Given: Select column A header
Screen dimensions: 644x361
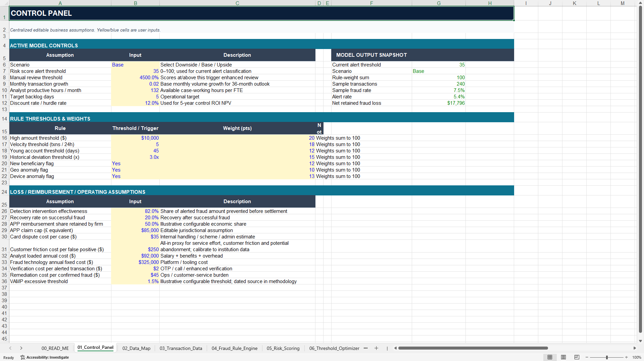Looking at the screenshot, I should coord(60,3).
